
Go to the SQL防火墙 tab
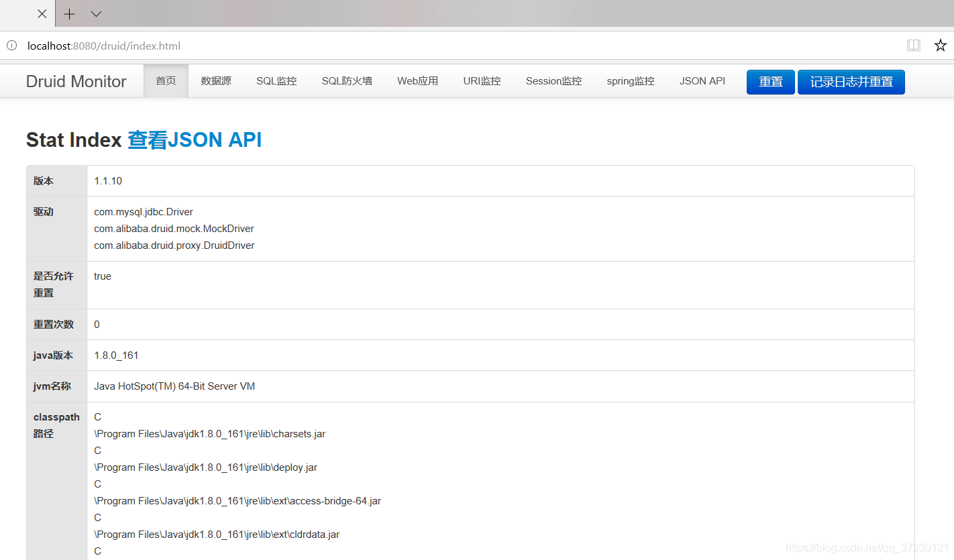tap(347, 81)
